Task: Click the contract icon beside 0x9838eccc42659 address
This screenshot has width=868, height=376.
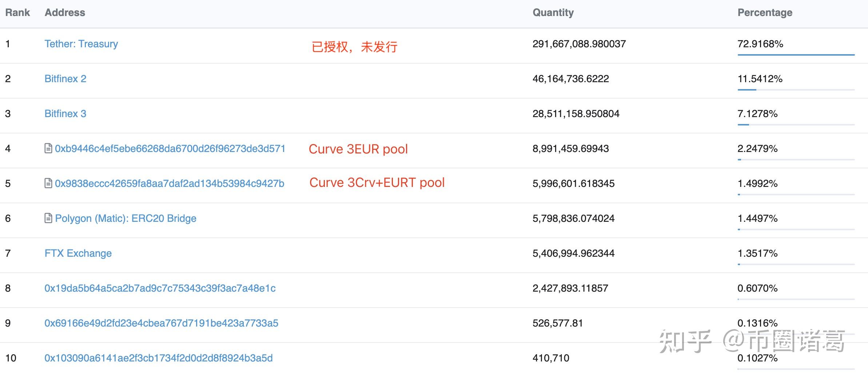Action: 48,183
